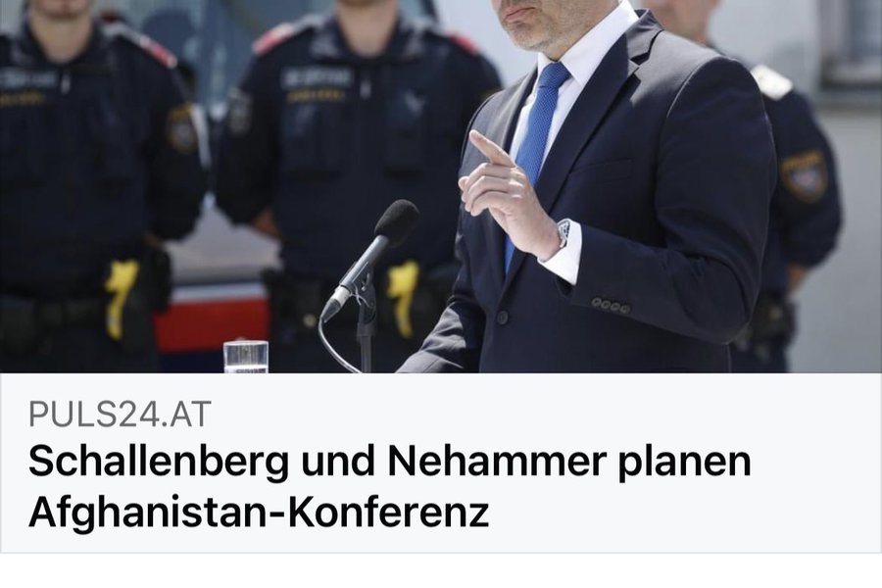Screen dimensions: 882x588
Task: Click the speaker's wristwatch
Action: point(563,233)
